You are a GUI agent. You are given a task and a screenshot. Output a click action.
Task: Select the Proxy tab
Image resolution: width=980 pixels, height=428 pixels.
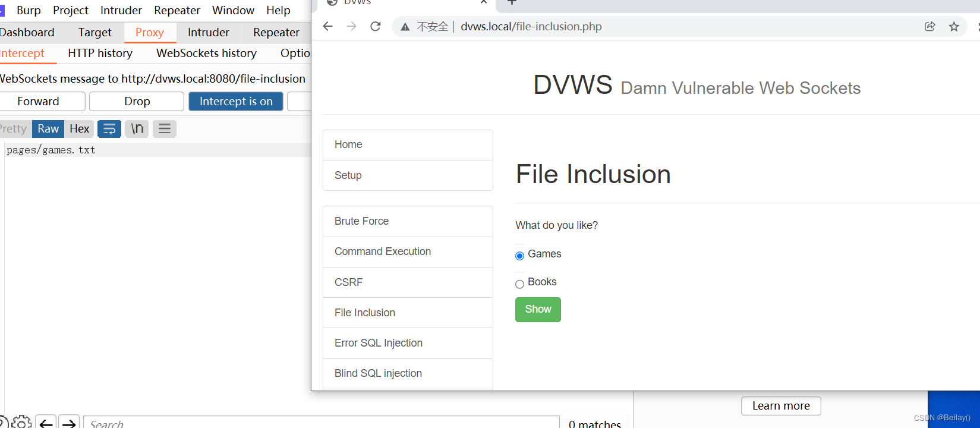click(150, 32)
